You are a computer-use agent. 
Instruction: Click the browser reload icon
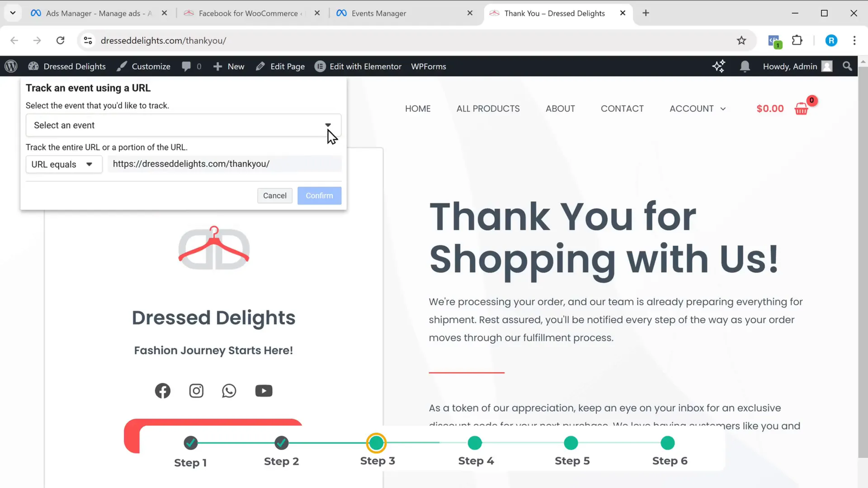click(60, 40)
